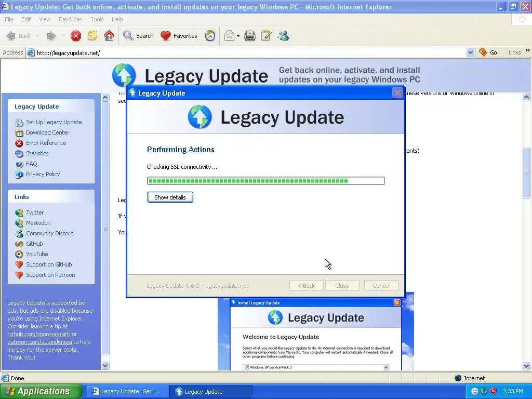Click the FAQ question mark icon
532x399 pixels.
(x=19, y=164)
